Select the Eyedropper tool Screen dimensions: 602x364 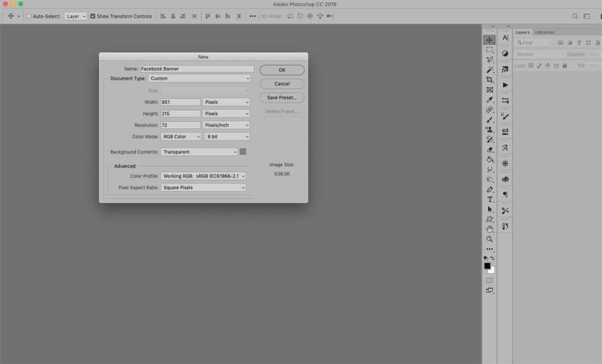489,100
